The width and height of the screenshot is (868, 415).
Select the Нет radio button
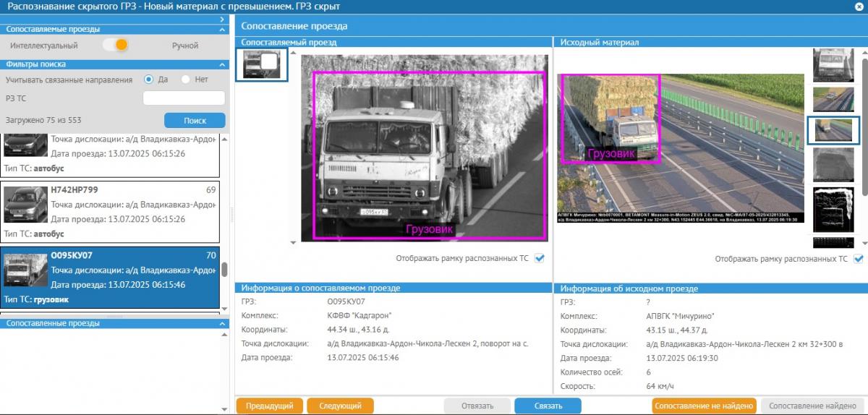coord(186,80)
